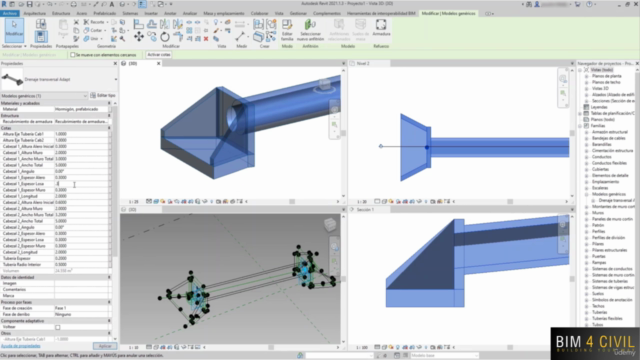Click the ViewCube in bottom-left 3D view
The image size is (640, 360).
click(x=330, y=224)
